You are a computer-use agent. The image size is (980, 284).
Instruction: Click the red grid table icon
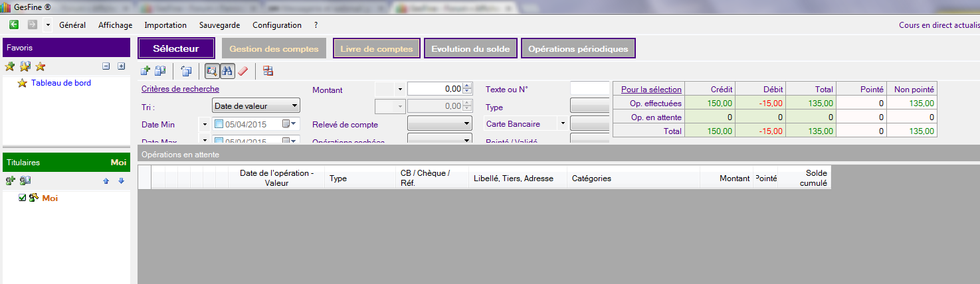[268, 71]
